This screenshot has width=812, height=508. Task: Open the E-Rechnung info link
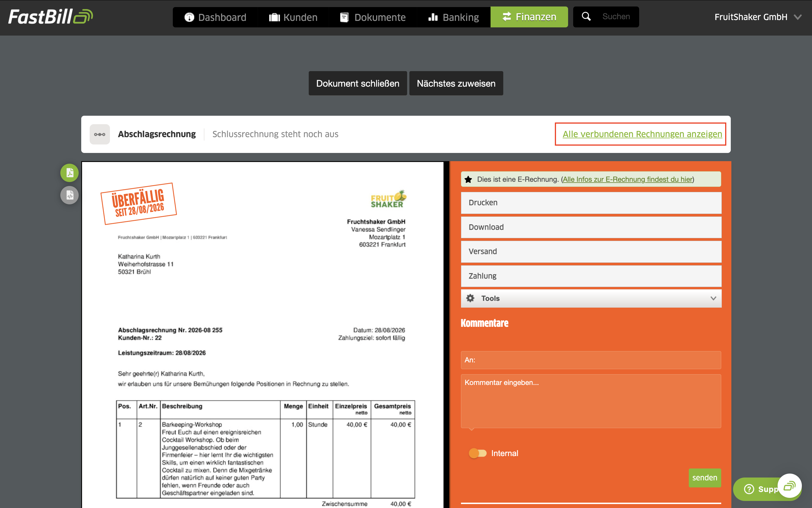627,179
